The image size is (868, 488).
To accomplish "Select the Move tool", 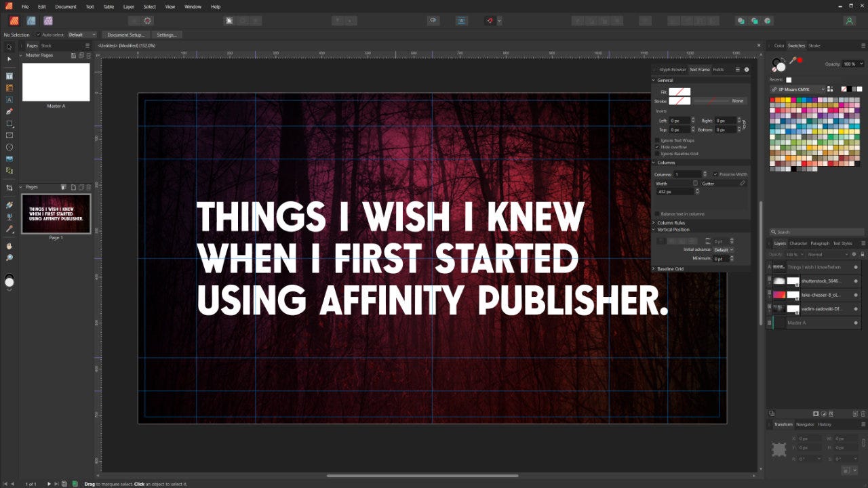I will pos(9,60).
